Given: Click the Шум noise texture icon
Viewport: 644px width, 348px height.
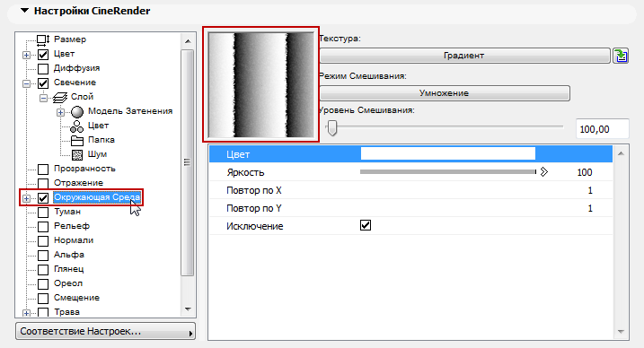Looking at the screenshot, I should pos(77,155).
